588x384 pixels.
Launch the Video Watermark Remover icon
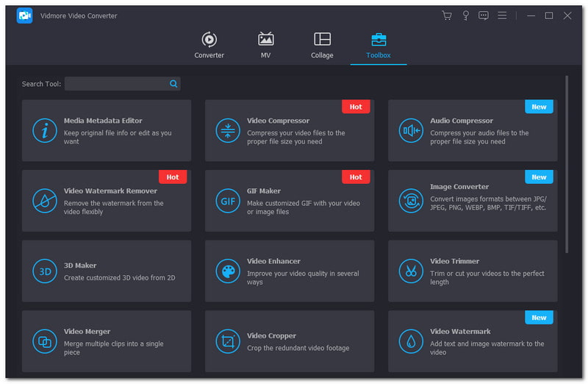point(45,201)
